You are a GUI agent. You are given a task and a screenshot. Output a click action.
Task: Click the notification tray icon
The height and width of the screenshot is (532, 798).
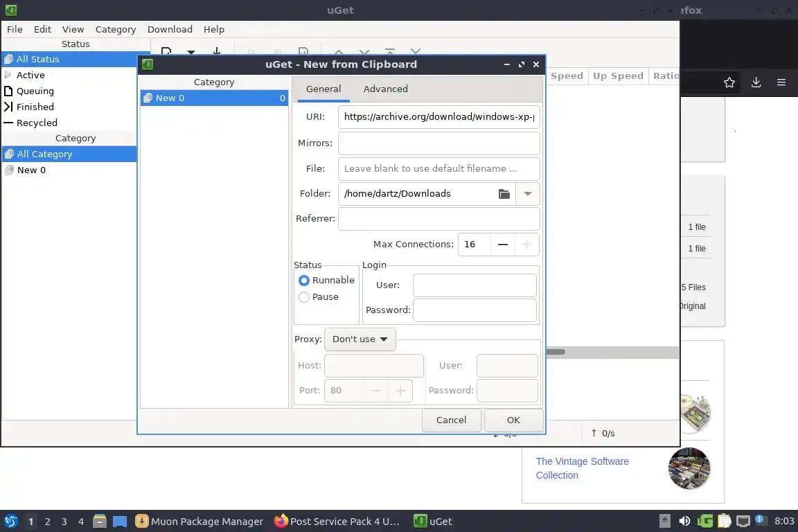[x=761, y=520]
